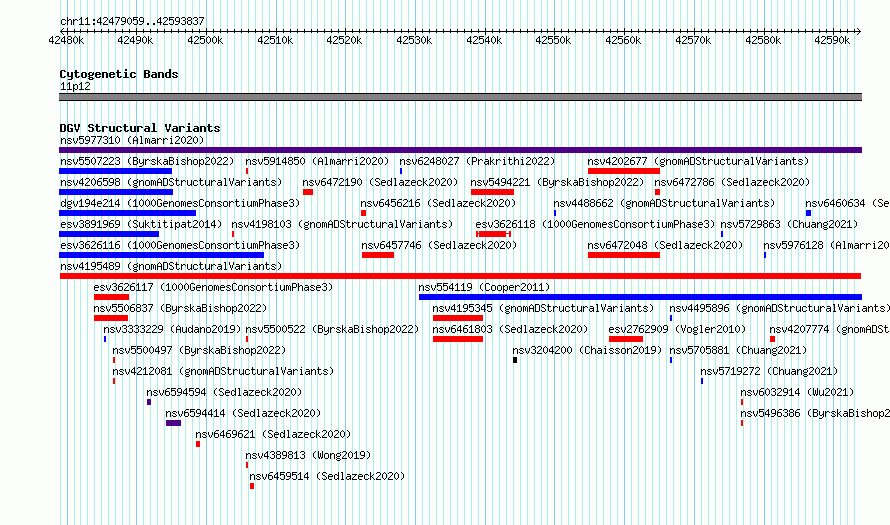Select the long purple nsv5977310 variant bar

point(460,150)
